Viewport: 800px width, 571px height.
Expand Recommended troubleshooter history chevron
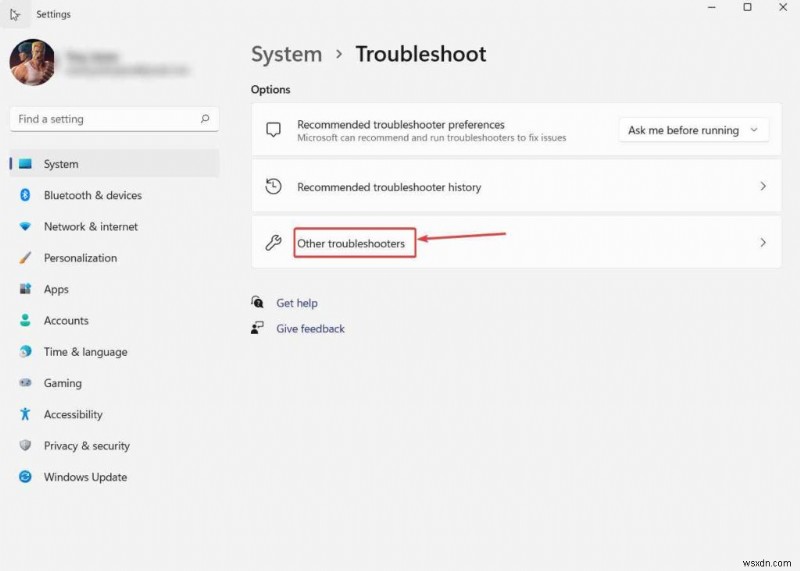(763, 186)
